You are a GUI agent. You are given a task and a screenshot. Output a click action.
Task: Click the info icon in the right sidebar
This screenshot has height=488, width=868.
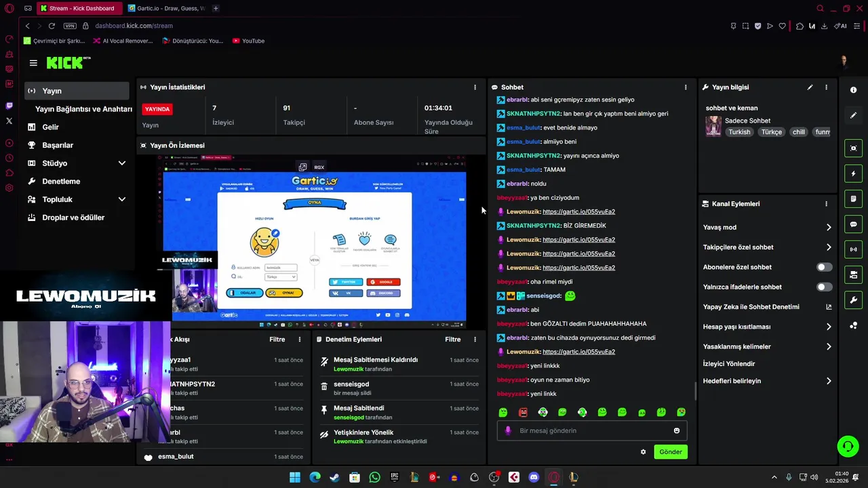[x=853, y=90]
